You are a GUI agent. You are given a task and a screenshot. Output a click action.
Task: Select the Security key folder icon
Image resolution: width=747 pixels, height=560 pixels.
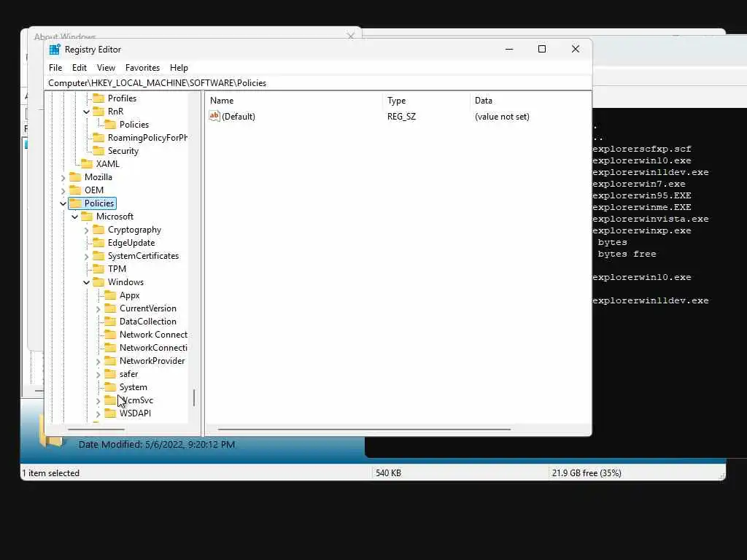coord(98,151)
